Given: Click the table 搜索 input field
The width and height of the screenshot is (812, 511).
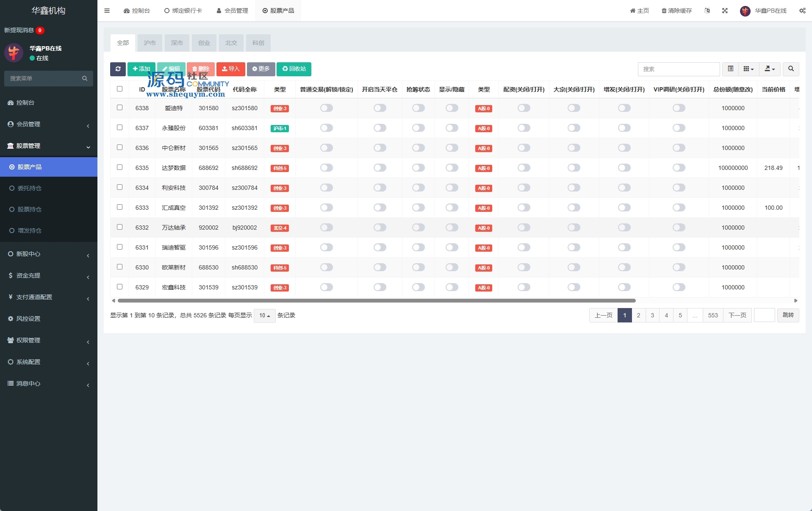Looking at the screenshot, I should (x=678, y=69).
